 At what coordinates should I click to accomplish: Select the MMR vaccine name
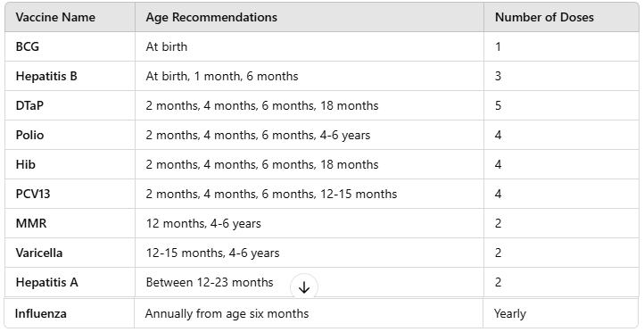click(x=31, y=223)
